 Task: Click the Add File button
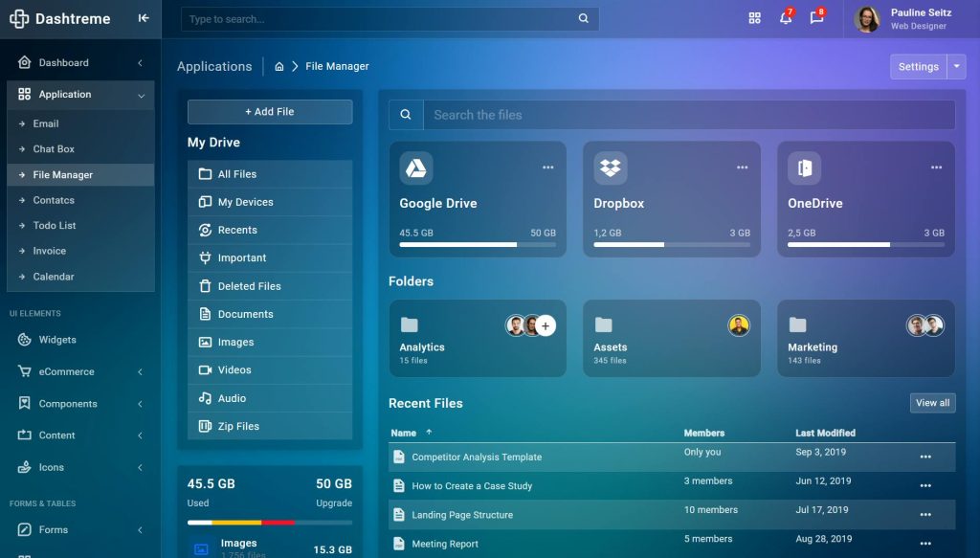[269, 112]
